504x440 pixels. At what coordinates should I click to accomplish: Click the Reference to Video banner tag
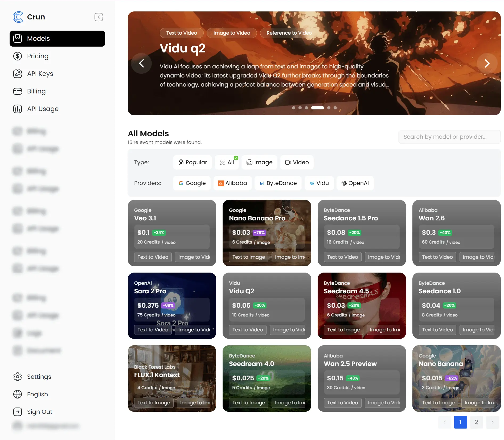(289, 33)
